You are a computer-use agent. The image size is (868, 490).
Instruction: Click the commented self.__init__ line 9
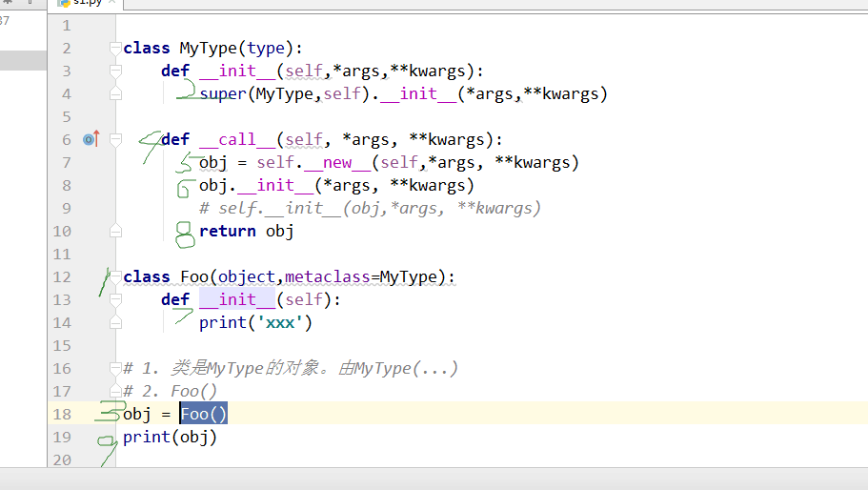point(370,208)
